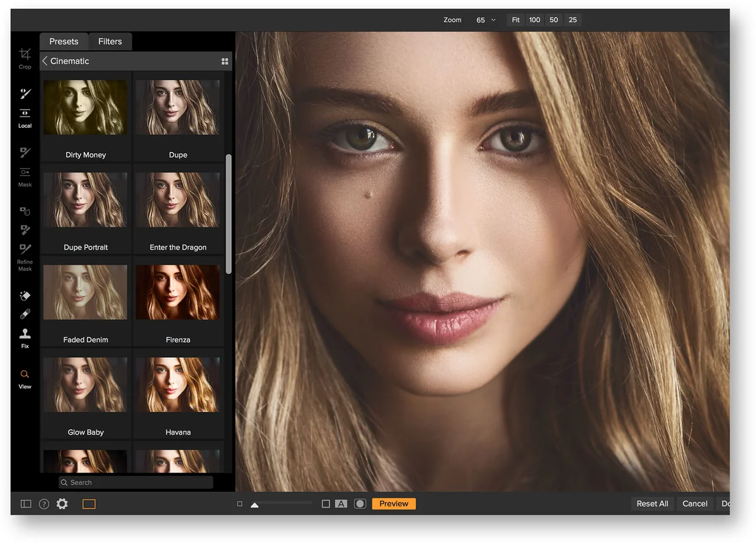Pick the Perfect Eraser tool icon
This screenshot has height=543, width=756.
point(25,295)
